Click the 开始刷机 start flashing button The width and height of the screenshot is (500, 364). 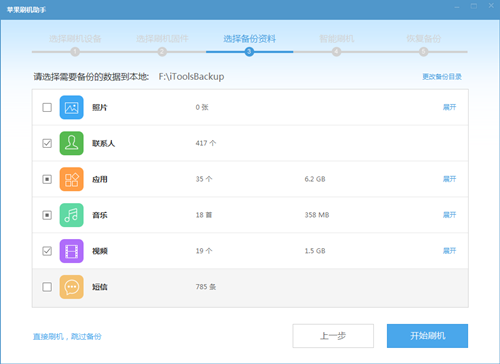(x=427, y=336)
